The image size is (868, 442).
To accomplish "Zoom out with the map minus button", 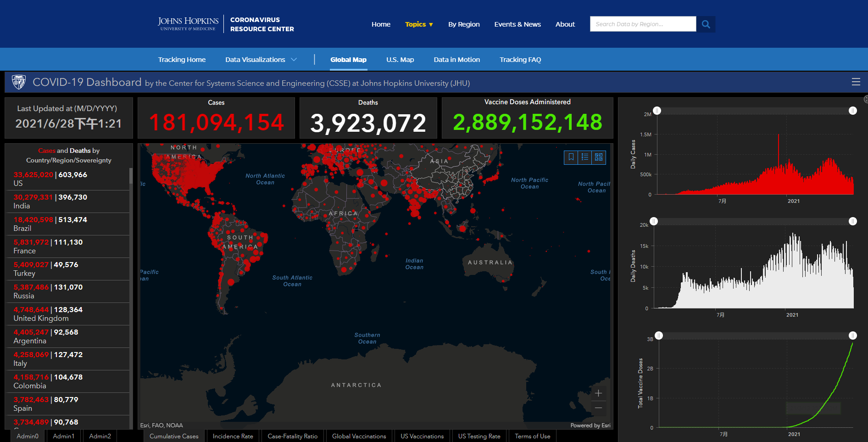I will click(x=598, y=408).
